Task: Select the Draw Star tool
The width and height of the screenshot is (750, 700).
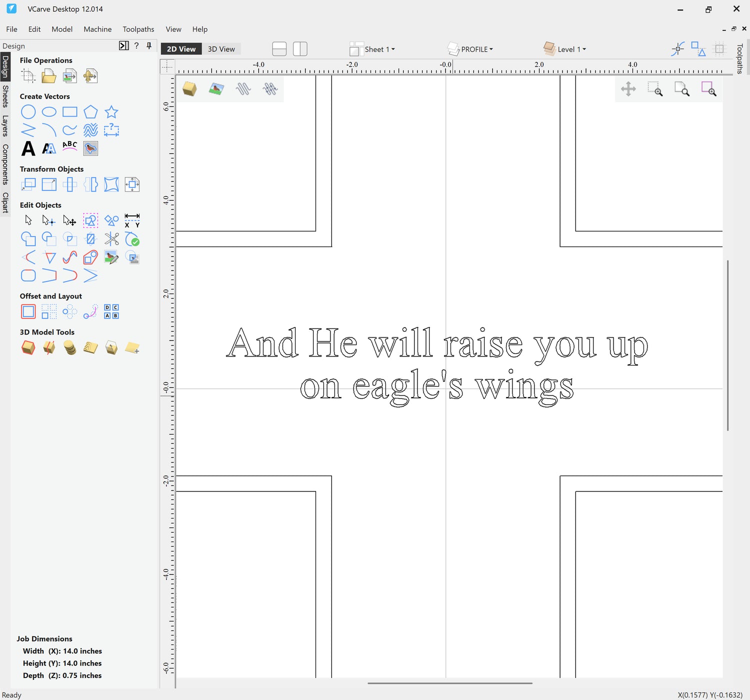Action: pos(111,112)
